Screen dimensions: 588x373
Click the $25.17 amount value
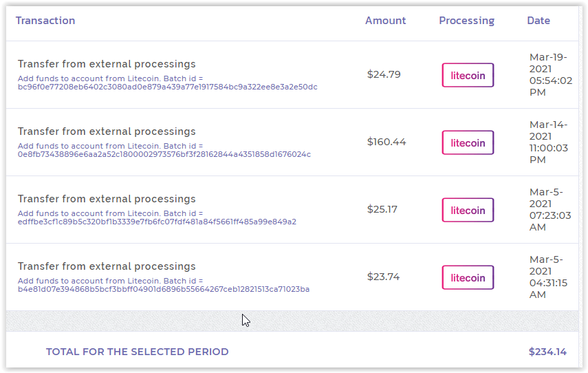[x=382, y=209]
